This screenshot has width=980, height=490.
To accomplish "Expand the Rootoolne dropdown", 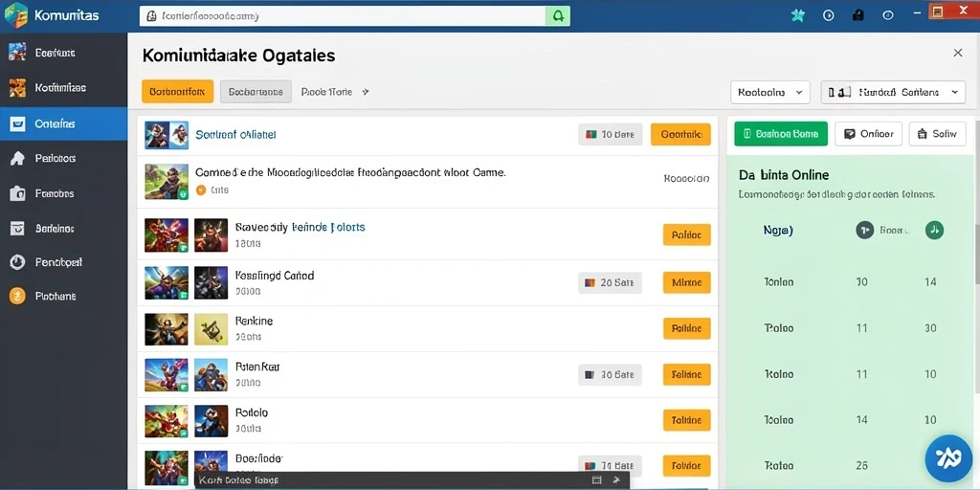I will click(770, 92).
